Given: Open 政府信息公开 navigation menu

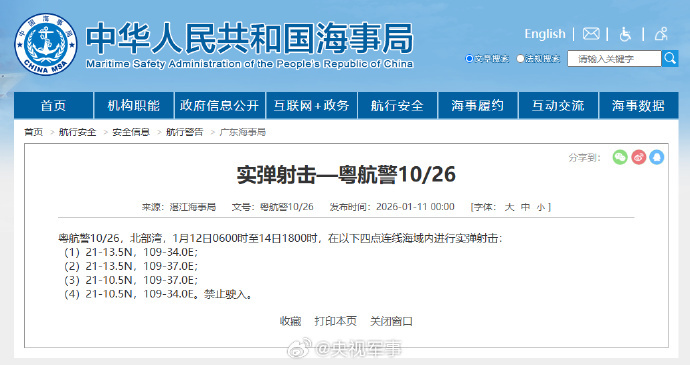Looking at the screenshot, I should (x=220, y=106).
